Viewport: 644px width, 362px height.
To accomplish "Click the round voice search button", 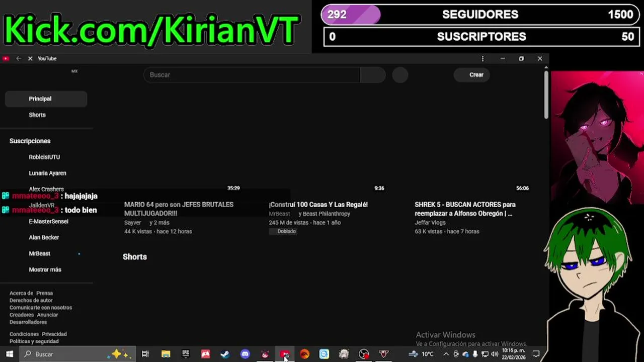I will point(400,75).
